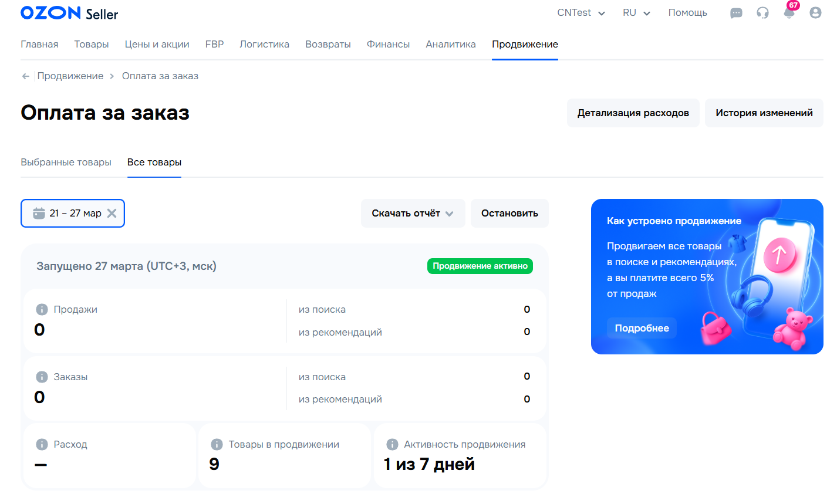The width and height of the screenshot is (837, 504).
Task: Click the headset support icon
Action: pos(762,13)
